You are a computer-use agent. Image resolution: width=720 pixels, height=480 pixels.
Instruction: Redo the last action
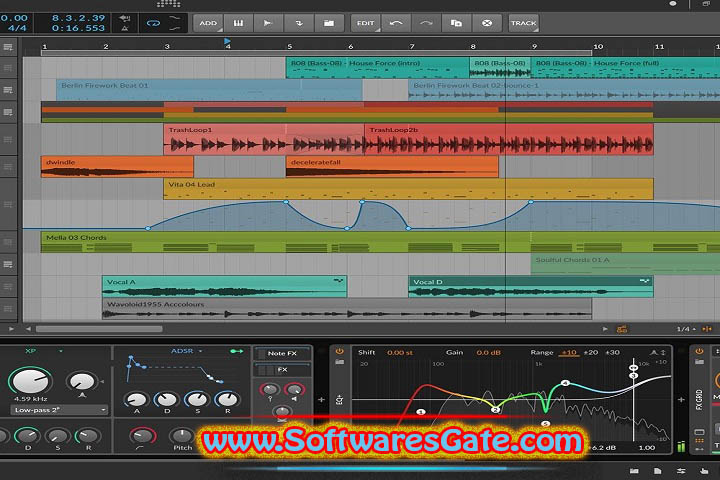426,23
